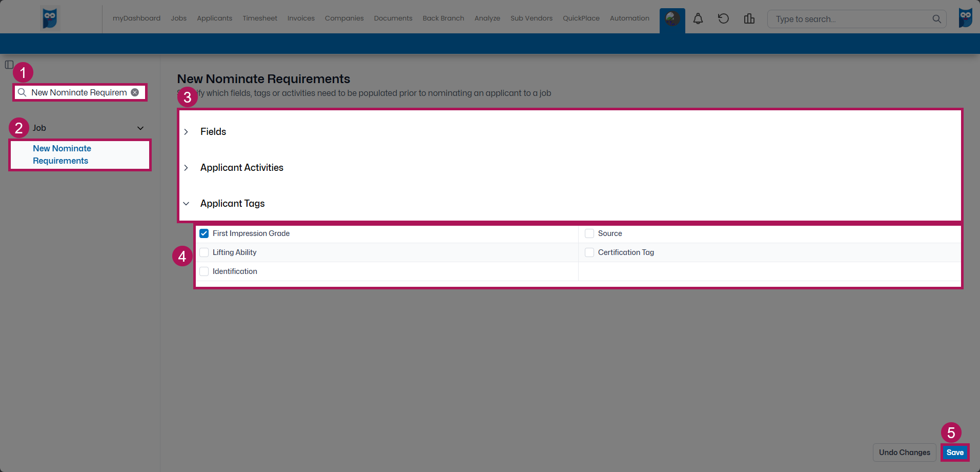Click the globe avatar icon in navbar
Viewport: 980px width, 472px height.
tap(672, 19)
